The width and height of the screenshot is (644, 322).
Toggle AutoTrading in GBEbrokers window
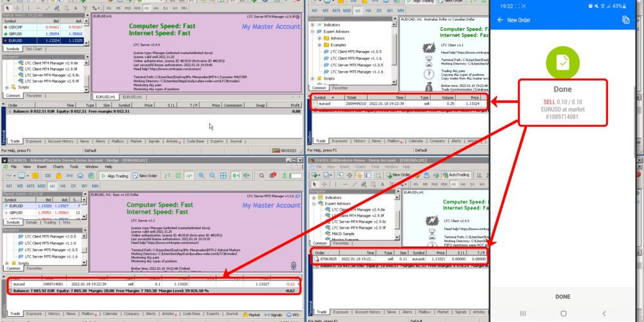coord(455,175)
